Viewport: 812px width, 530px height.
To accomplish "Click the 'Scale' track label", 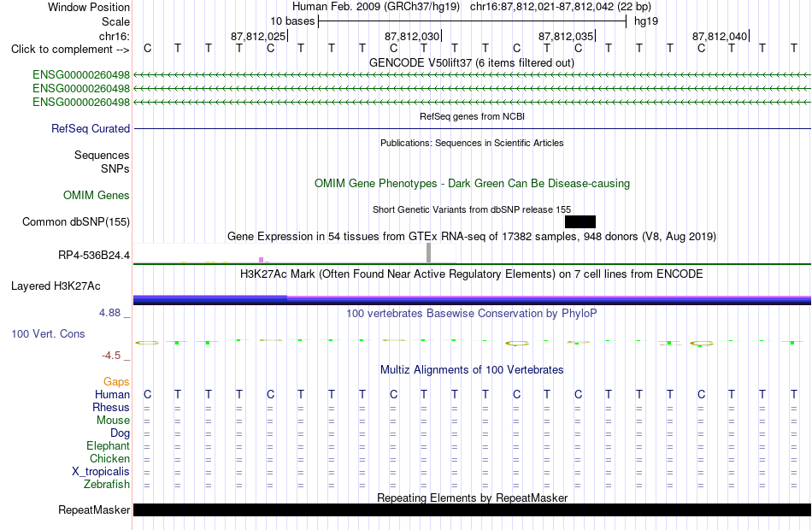I will 115,21.
